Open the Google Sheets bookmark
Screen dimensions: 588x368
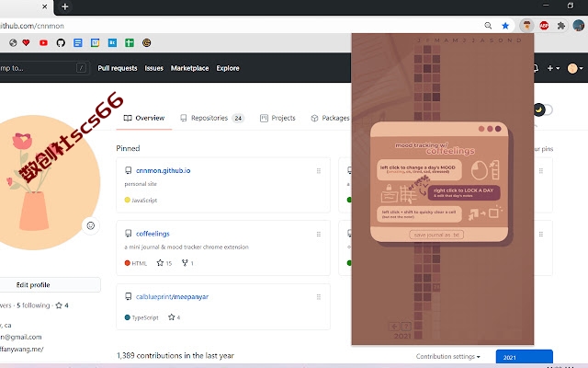[x=130, y=43]
